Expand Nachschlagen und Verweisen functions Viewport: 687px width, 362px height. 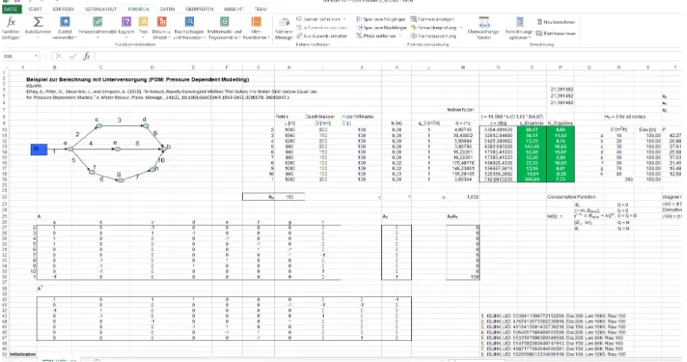coord(189,28)
